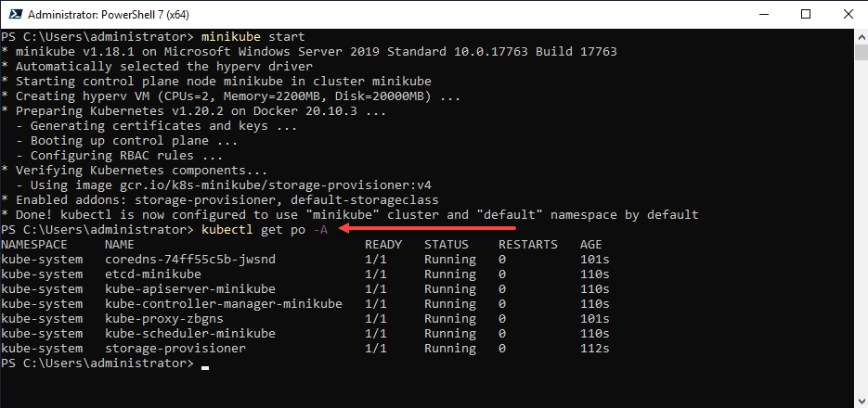This screenshot has width=868, height=408.
Task: Click the kube-controller-manager-minikube pod name
Action: coord(224,304)
